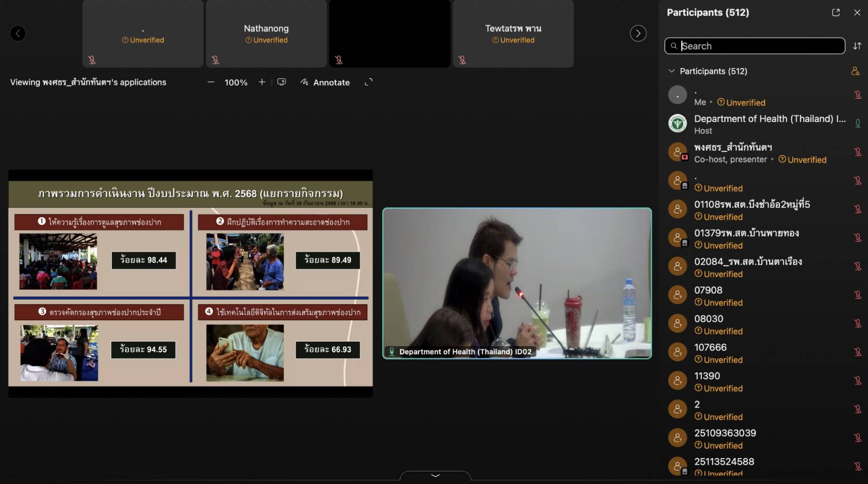Click the participant Search field
This screenshot has width=868, height=484.
pyautogui.click(x=760, y=46)
